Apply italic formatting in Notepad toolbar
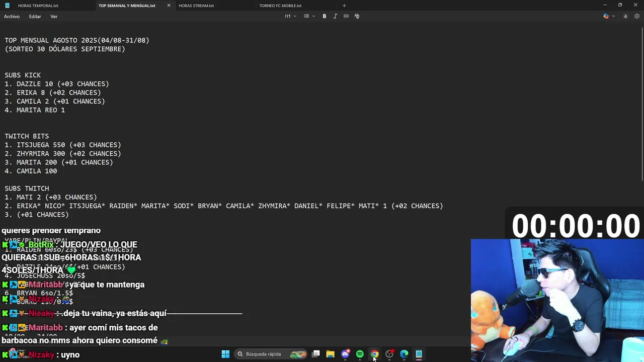 click(335, 16)
